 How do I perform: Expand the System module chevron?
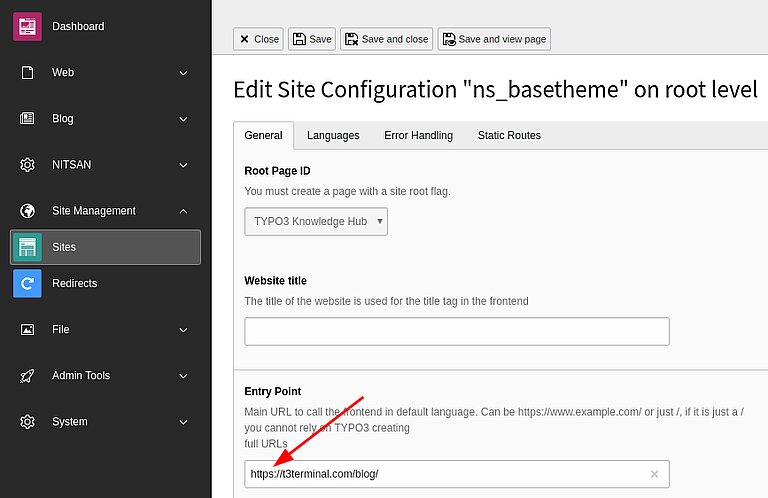[x=183, y=422]
